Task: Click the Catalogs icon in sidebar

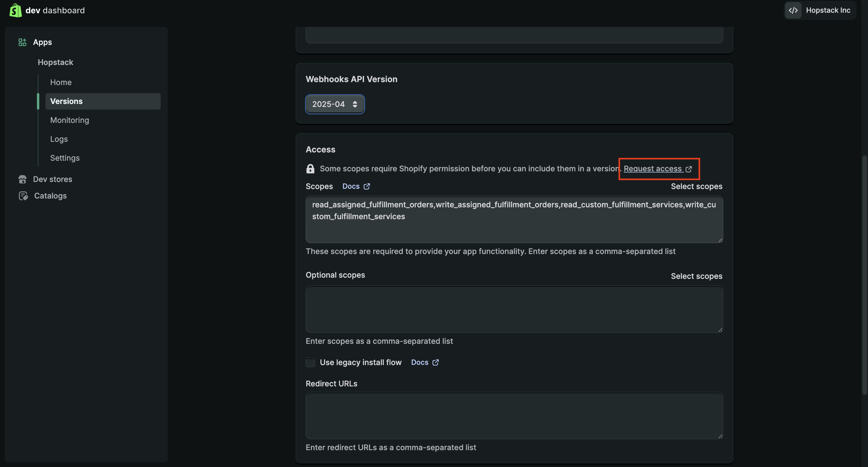Action: point(23,196)
